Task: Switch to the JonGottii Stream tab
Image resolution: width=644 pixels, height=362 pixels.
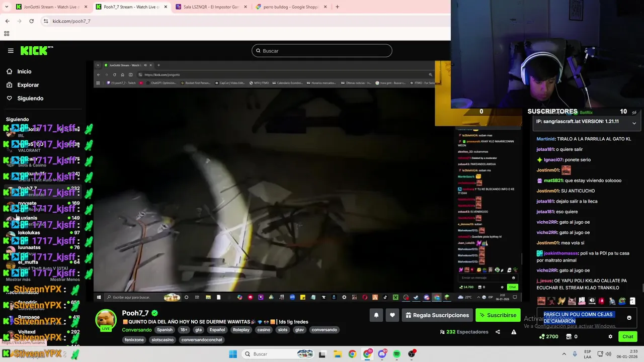Action: pos(50,7)
